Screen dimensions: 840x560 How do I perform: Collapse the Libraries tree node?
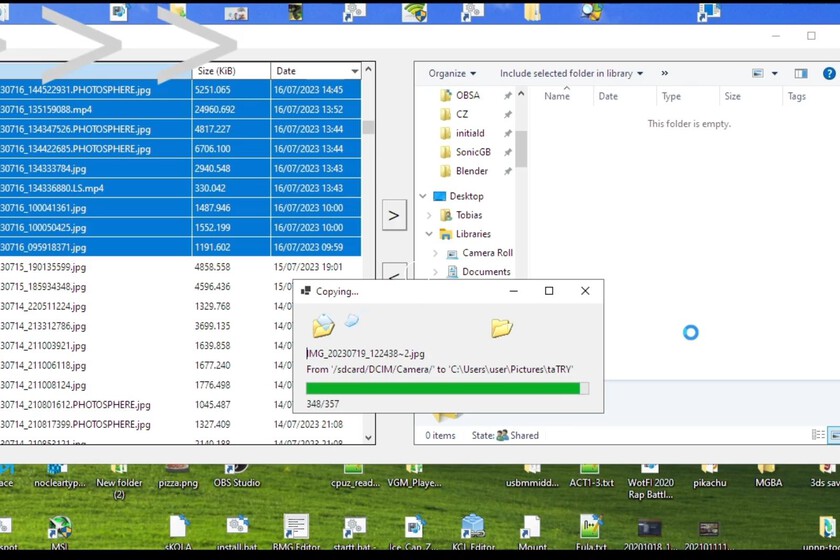pos(429,234)
